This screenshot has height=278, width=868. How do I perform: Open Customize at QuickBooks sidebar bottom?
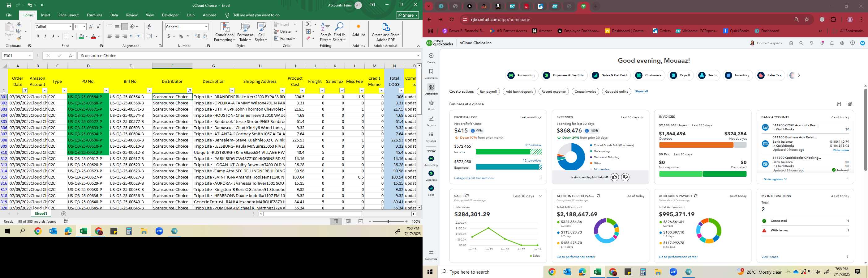pyautogui.click(x=431, y=255)
